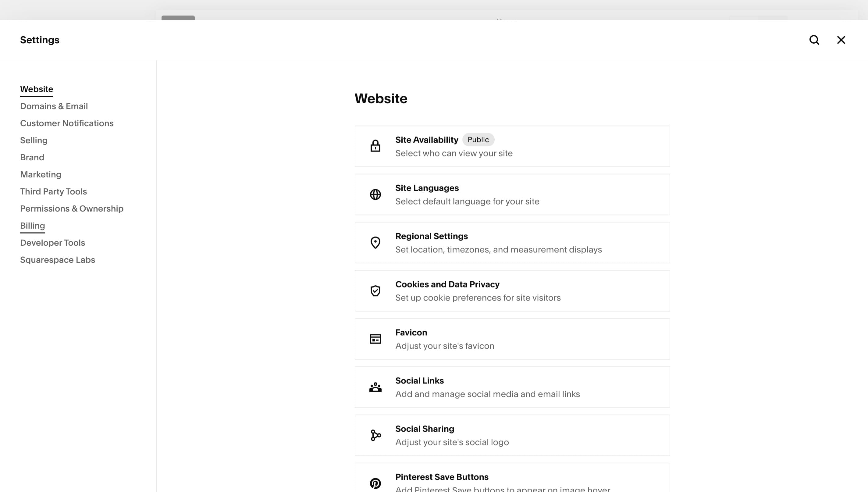Open the settings search magnifier icon
The width and height of the screenshot is (868, 492).
[814, 40]
